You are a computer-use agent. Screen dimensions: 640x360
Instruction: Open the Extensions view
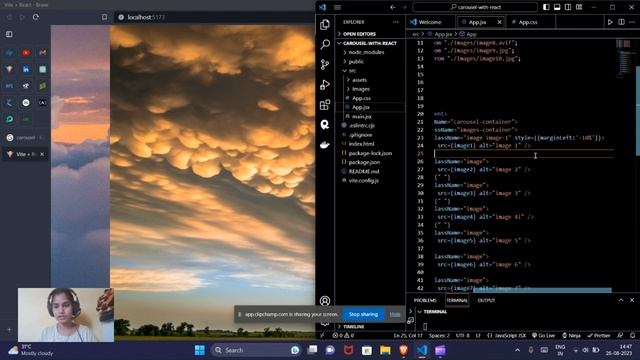(x=325, y=104)
